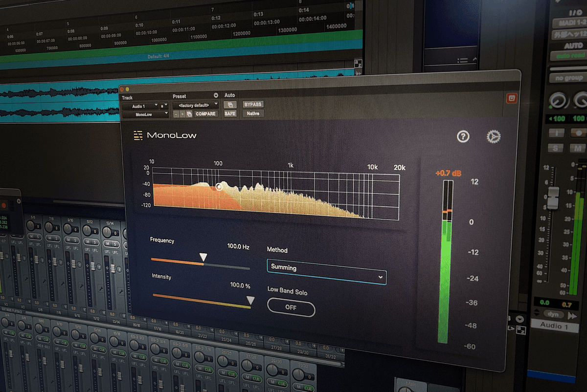Toggle Low Band Solo OFF switch

291,308
